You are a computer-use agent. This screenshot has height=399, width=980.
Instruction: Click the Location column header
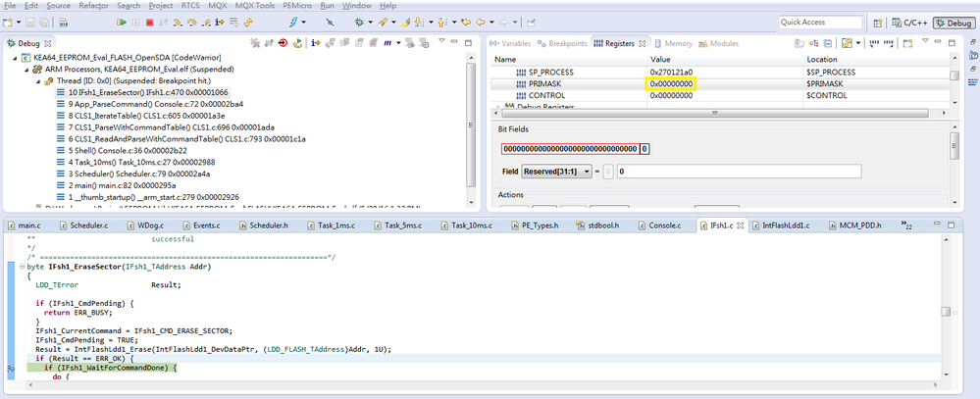(875, 60)
